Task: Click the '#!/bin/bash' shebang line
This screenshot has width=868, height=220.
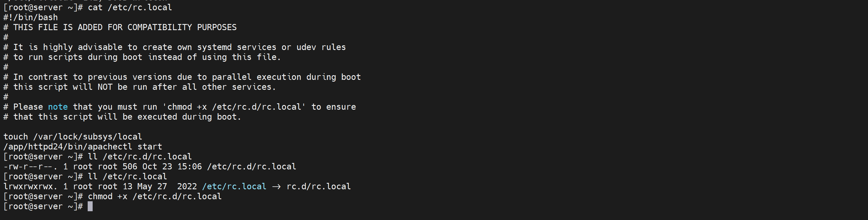Action: (x=30, y=18)
